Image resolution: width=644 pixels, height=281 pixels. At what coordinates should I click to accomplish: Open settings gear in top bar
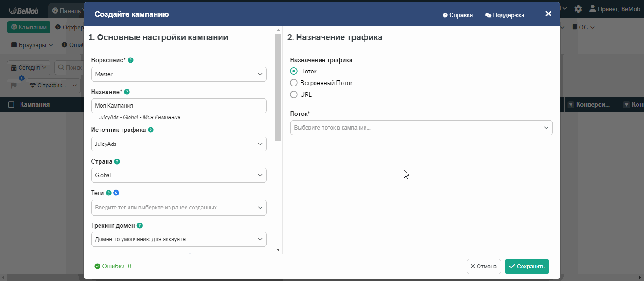point(578,9)
